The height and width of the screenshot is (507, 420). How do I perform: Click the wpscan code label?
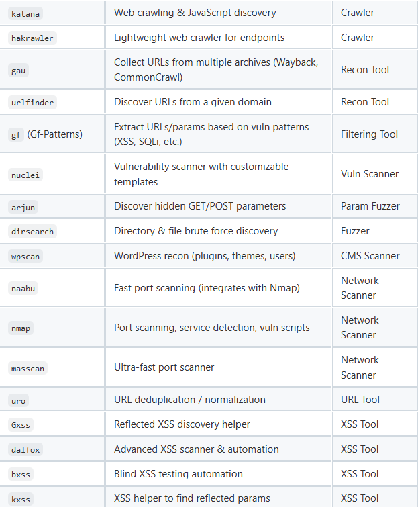click(25, 257)
